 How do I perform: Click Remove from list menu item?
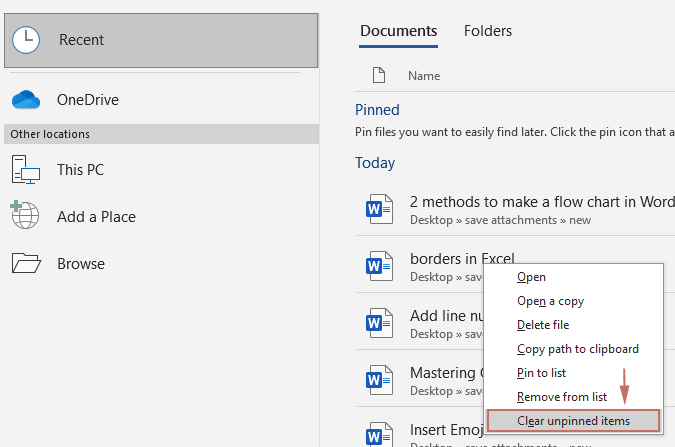[560, 397]
